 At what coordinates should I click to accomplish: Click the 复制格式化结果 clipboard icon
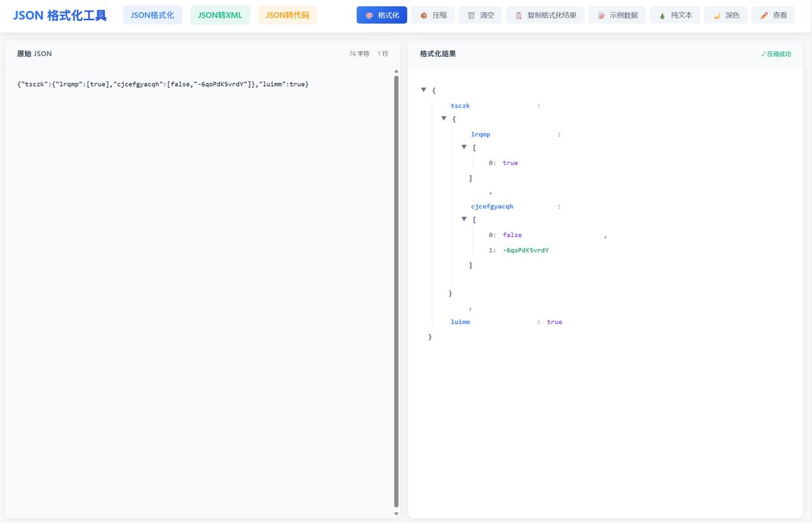tap(519, 16)
